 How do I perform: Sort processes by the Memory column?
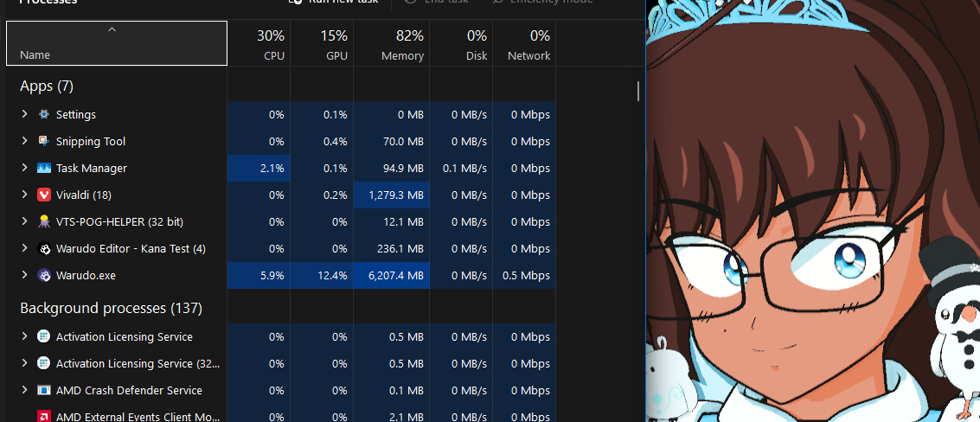click(392, 45)
